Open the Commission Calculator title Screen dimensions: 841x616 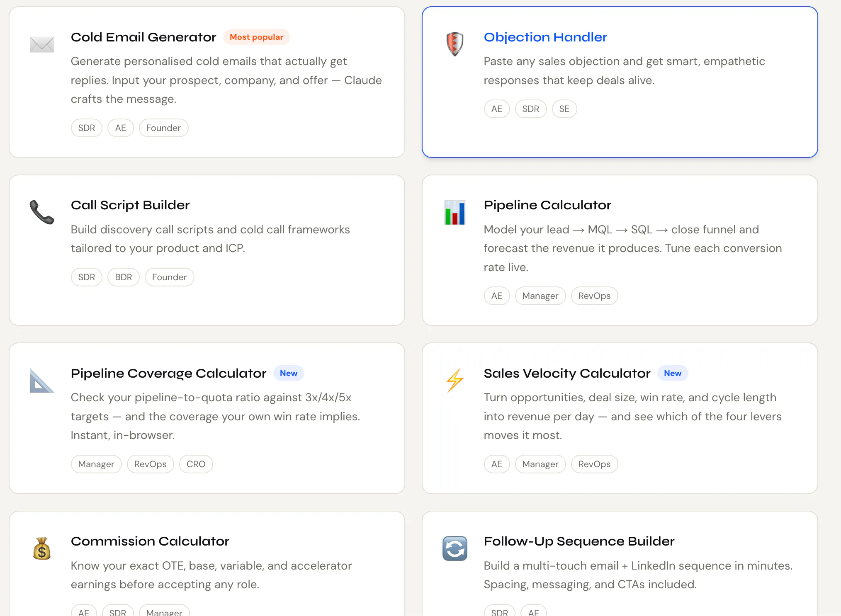tap(150, 541)
